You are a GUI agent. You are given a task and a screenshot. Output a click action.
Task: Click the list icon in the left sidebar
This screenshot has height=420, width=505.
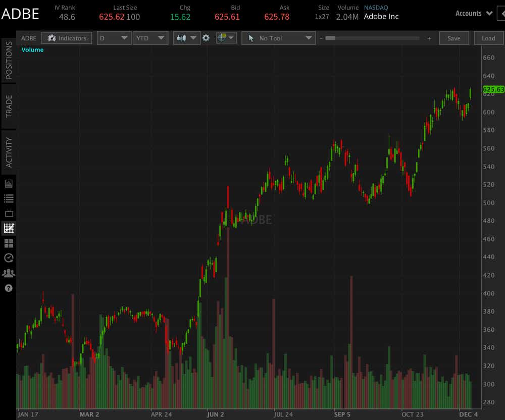9,198
